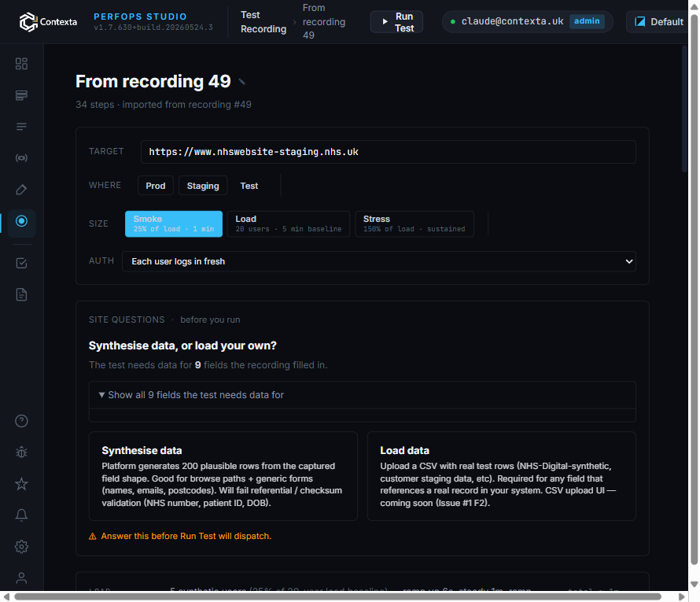
Task: Open the help question mark icon
Action: (x=21, y=421)
